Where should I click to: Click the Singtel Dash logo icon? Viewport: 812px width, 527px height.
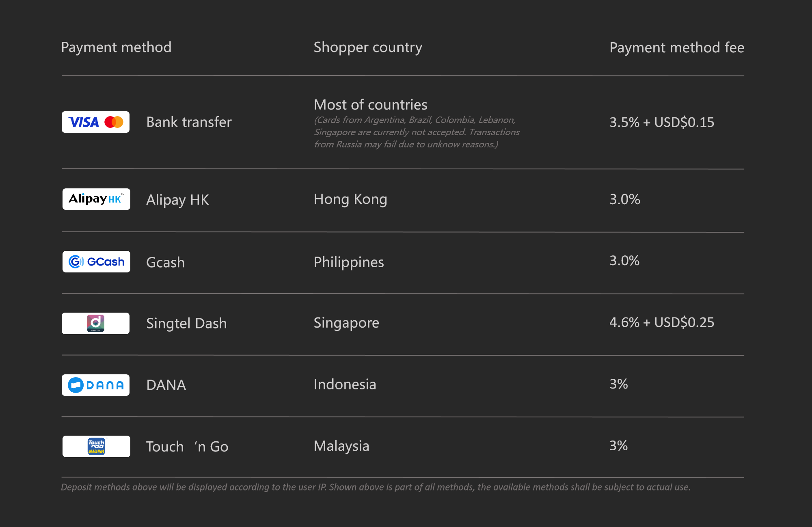(x=95, y=323)
